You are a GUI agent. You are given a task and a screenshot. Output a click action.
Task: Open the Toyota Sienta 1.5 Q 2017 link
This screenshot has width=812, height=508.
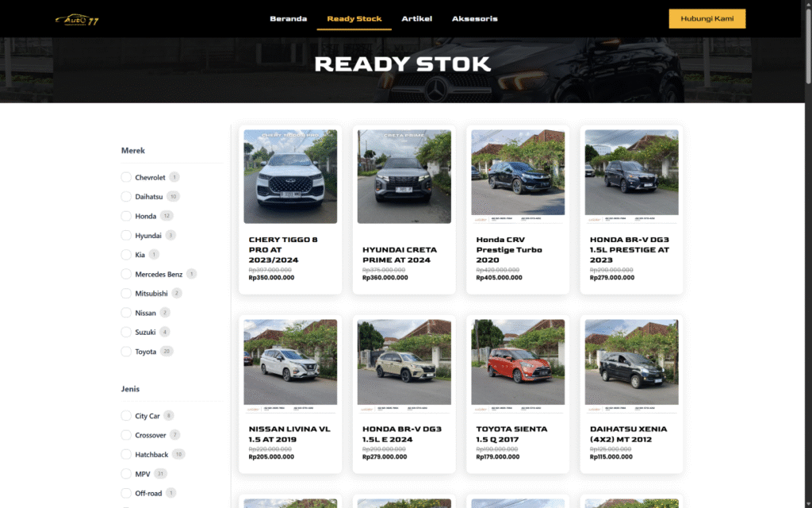511,433
